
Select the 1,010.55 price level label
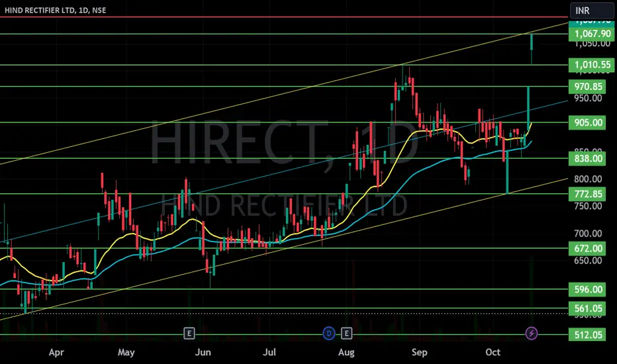click(x=591, y=65)
